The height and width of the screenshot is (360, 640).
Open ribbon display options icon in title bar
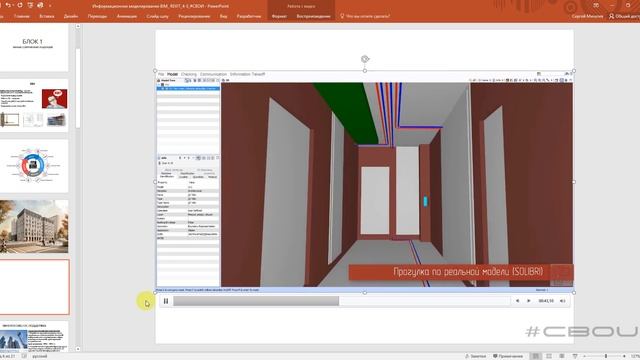coord(596,5)
